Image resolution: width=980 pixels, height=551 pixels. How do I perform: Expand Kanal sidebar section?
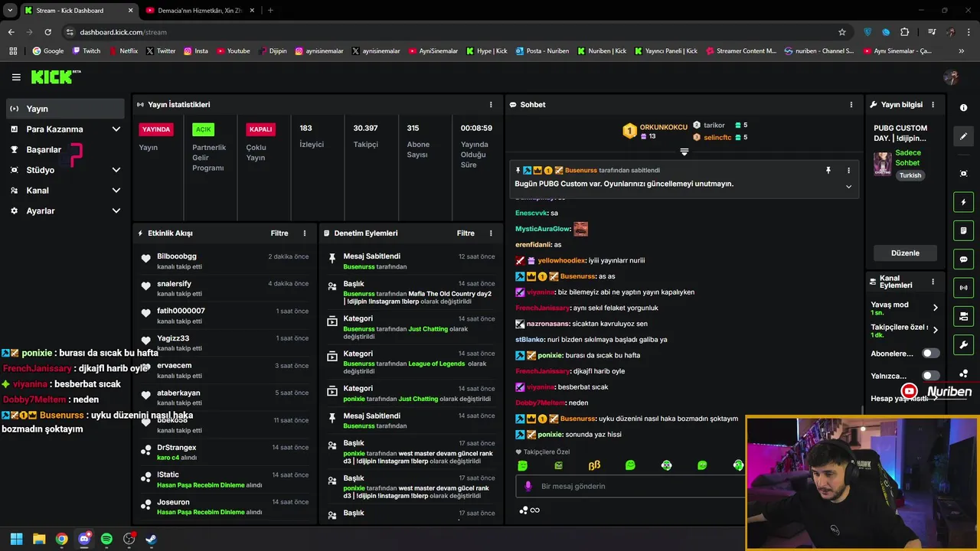(x=116, y=191)
